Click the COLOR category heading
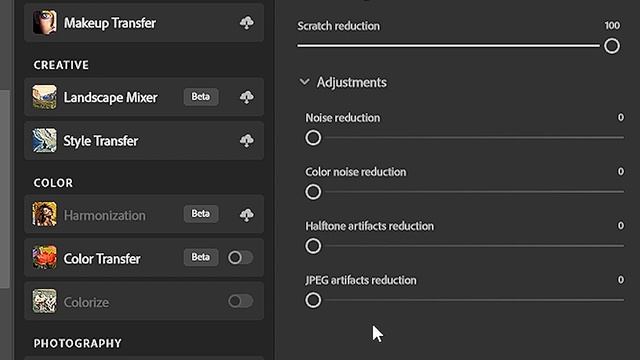 coord(53,182)
